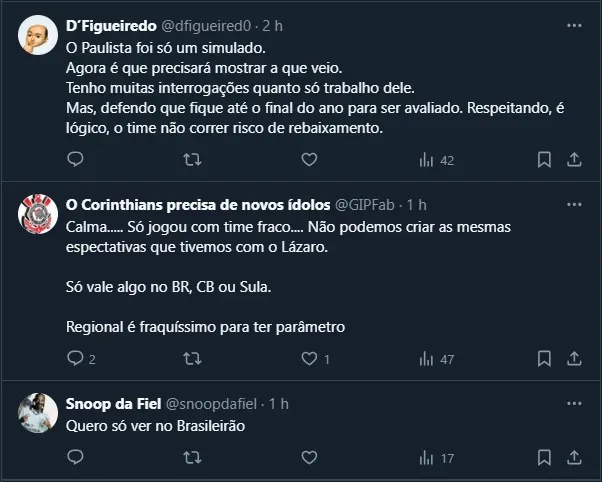The height and width of the screenshot is (482, 602).
Task: Reply to D'Figueiredo's tweet
Action: tap(75, 159)
